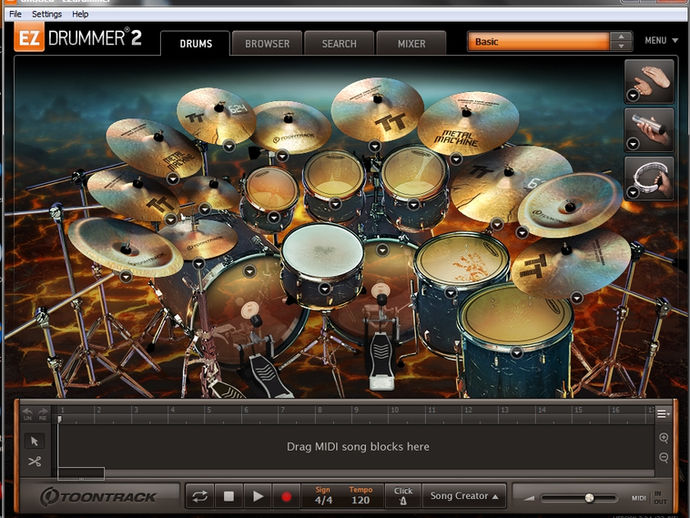Click bar 9 on the timeline ruler
690x518 pixels.
356,410
